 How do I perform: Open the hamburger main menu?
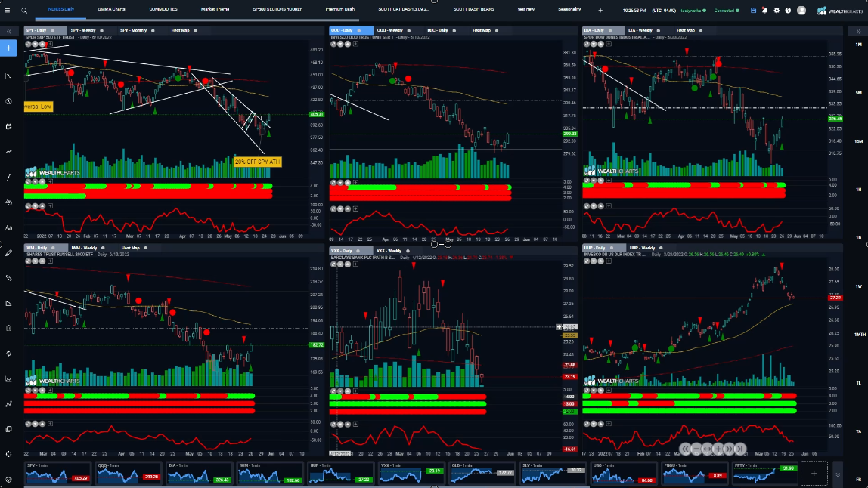[x=9, y=10]
